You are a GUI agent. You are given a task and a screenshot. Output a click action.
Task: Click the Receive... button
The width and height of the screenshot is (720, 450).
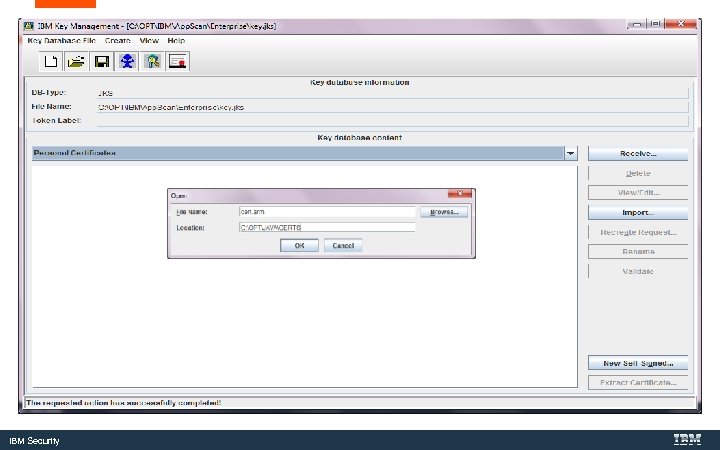pyautogui.click(x=638, y=154)
